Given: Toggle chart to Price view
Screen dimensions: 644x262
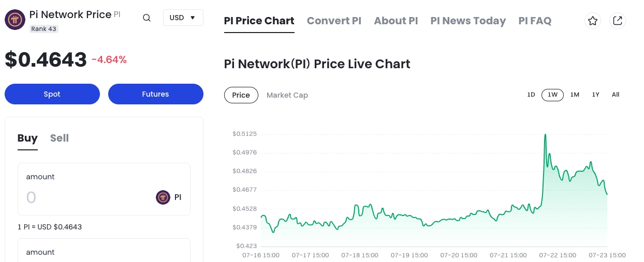Looking at the screenshot, I should pos(241,95).
